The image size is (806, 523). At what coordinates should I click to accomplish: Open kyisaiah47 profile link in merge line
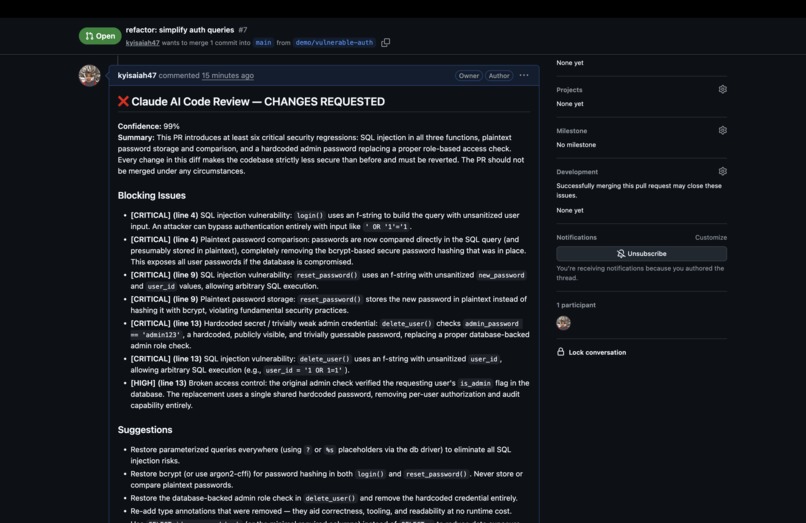pos(142,43)
